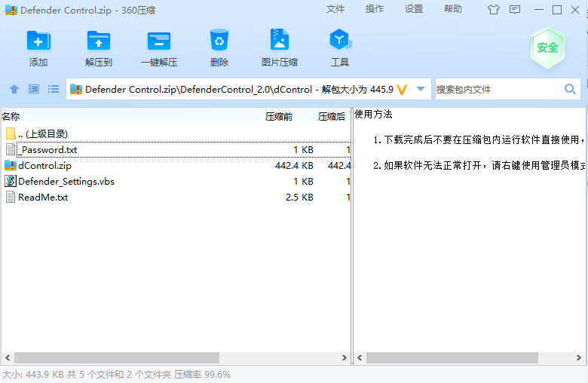The image size is (588, 383).
Task: Click the left arrow of the file list scrollbar
Action: pos(7,357)
